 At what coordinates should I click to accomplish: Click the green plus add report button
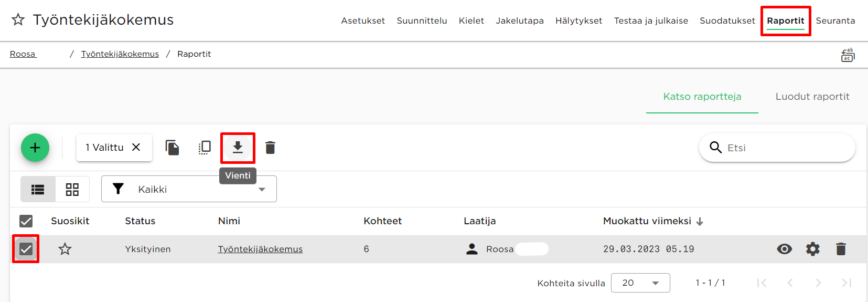(35, 148)
